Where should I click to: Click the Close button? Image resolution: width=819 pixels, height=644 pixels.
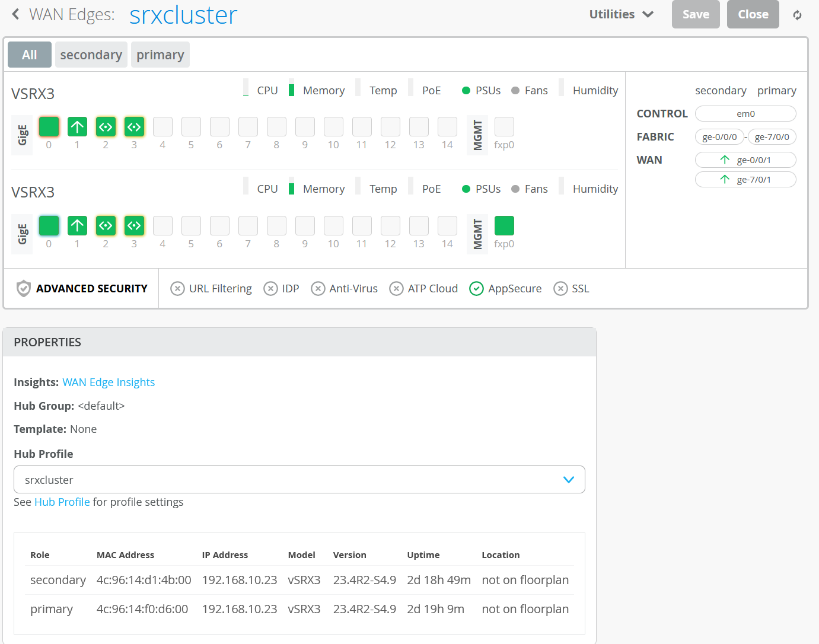753,14
